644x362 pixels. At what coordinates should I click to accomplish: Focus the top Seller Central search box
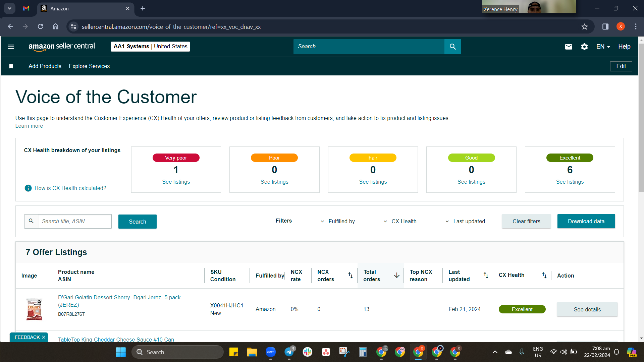(x=369, y=47)
